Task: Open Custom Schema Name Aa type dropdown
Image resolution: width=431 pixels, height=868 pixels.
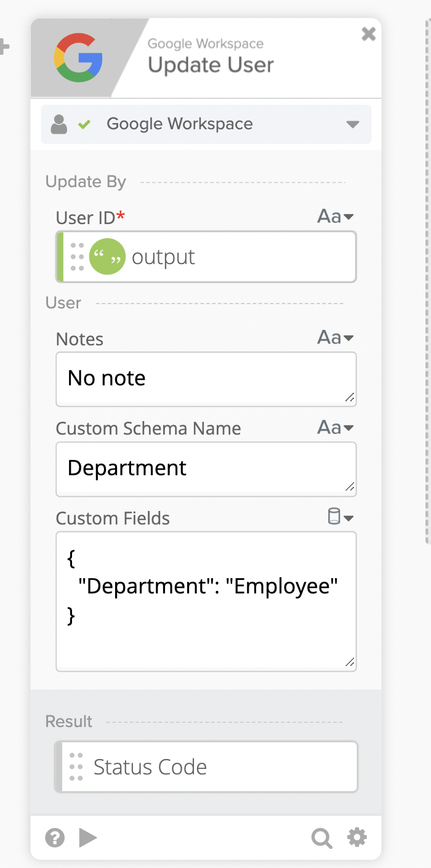Action: point(336,428)
